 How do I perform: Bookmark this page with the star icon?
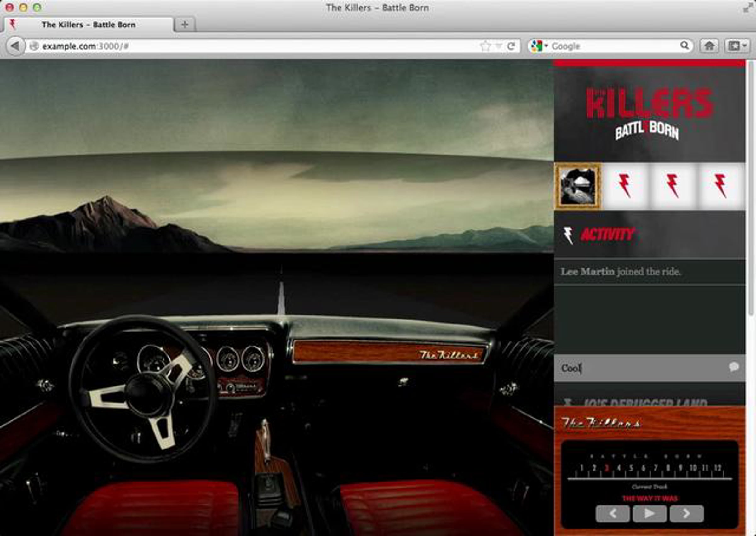pos(485,46)
